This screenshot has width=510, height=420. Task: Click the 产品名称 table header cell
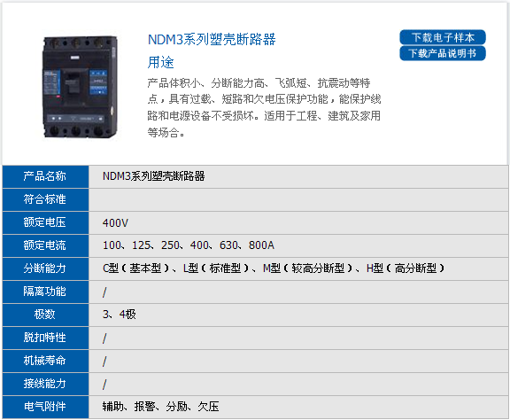pyautogui.click(x=45, y=176)
